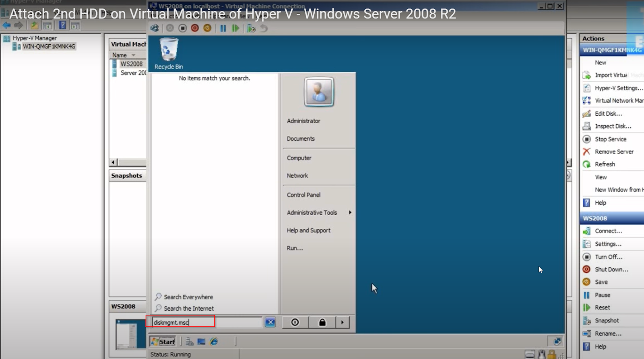Click Inspect Disk... in Actions pane
644x359 pixels.
coord(613,126)
